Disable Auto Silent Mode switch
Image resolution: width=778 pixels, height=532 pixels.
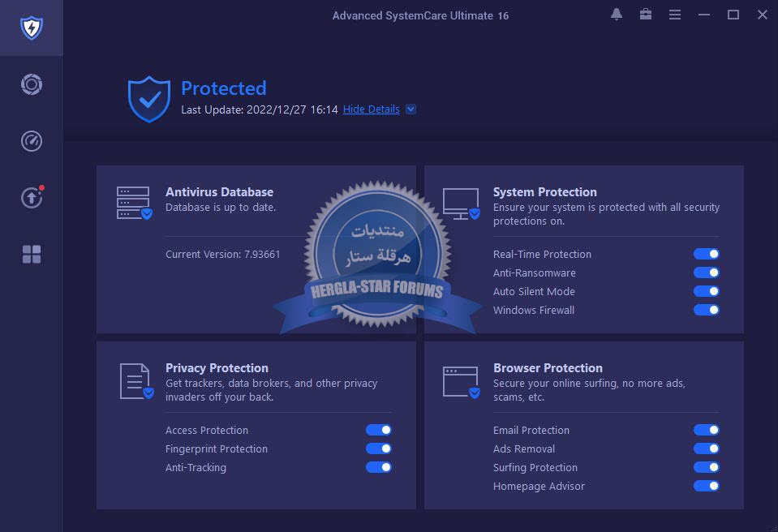[707, 291]
